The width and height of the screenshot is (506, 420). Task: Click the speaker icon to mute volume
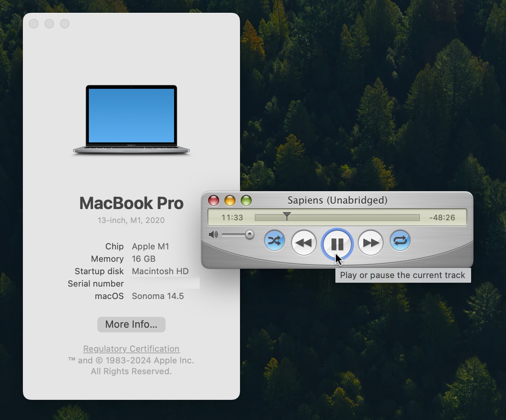pyautogui.click(x=213, y=235)
